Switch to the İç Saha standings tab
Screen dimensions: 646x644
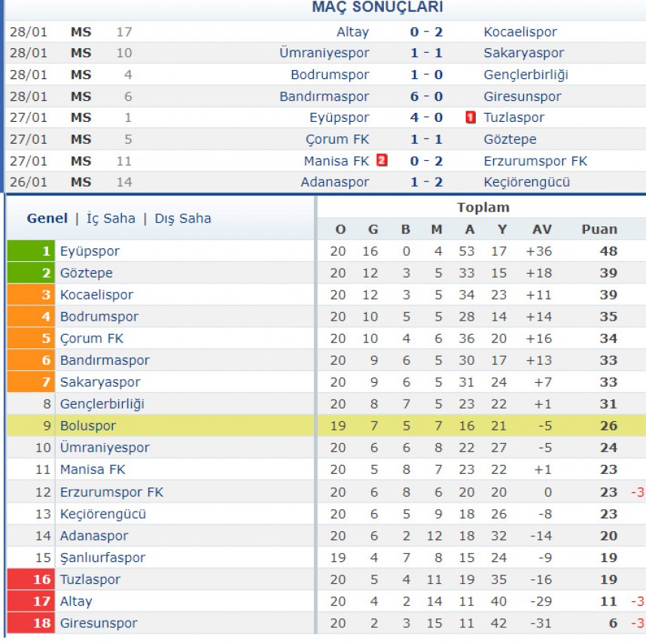click(111, 218)
